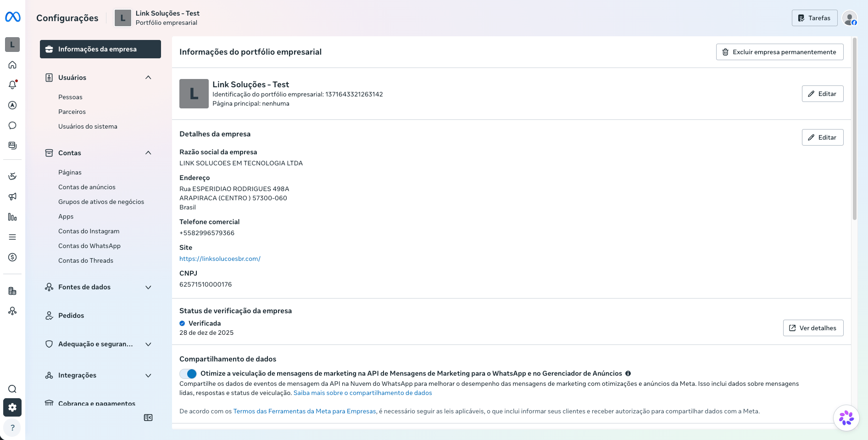Open Contas do WhatsApp item
The image size is (868, 440).
(x=89, y=246)
